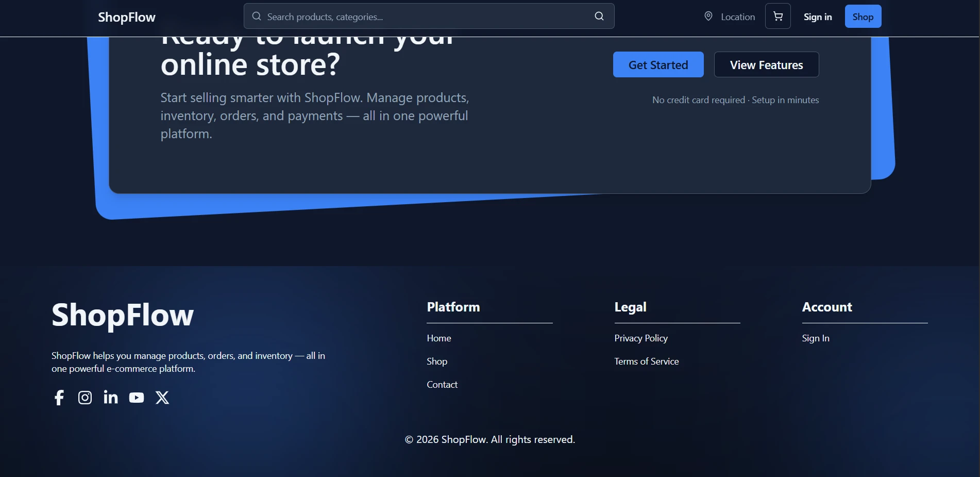Viewport: 980px width, 477px height.
Task: Click 'No credit card required' note
Action: (x=736, y=100)
